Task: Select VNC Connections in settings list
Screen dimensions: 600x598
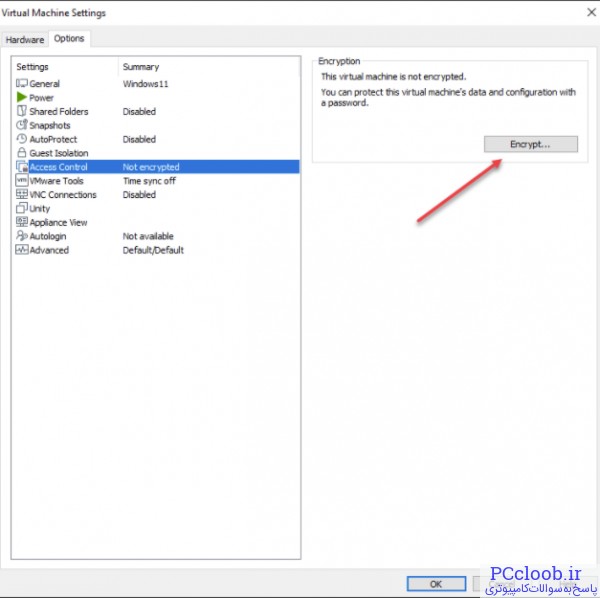Action: [x=156, y=194]
